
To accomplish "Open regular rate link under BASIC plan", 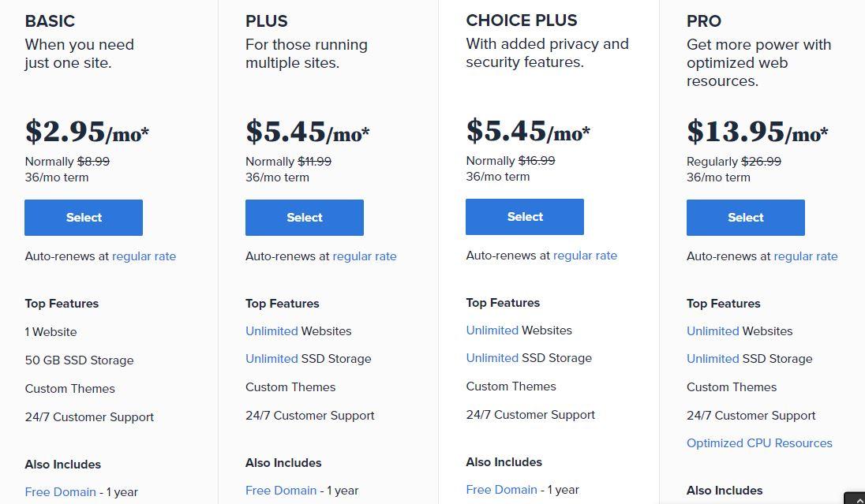I will (144, 256).
